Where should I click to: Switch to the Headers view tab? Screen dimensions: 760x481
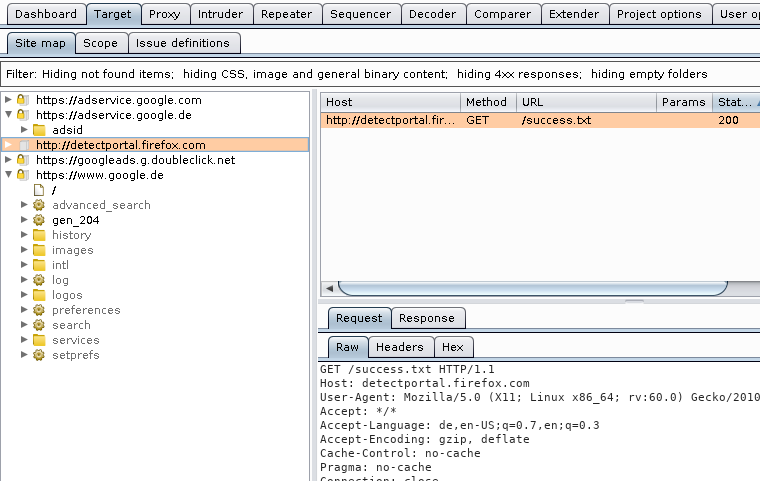pos(400,347)
